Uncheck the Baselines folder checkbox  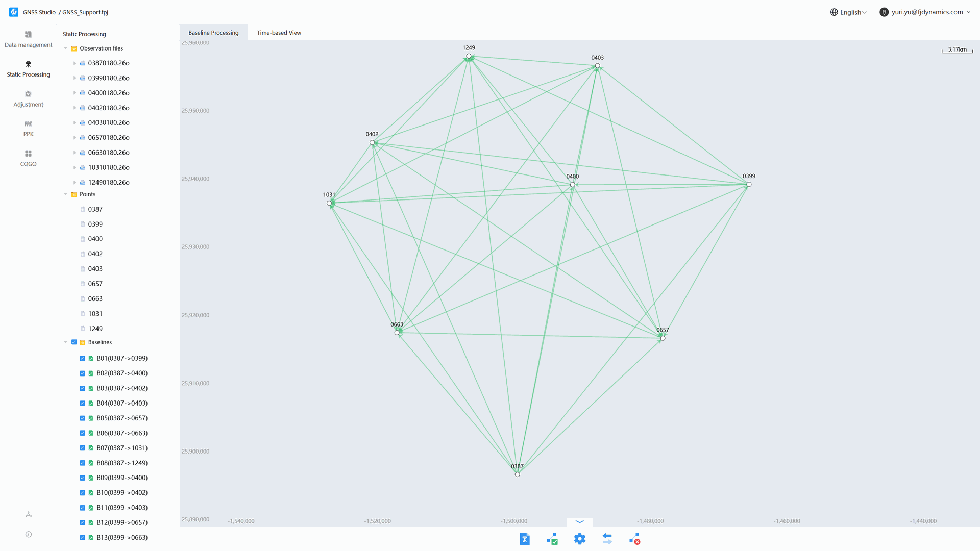[74, 342]
